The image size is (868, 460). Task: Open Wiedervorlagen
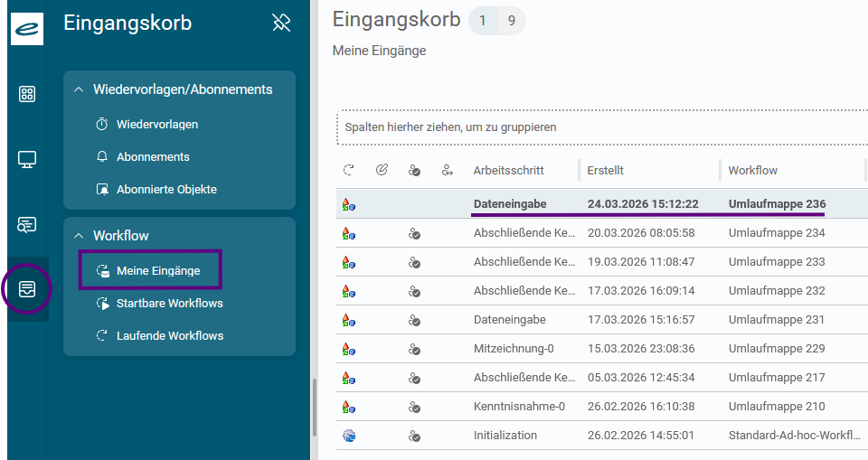[157, 125]
